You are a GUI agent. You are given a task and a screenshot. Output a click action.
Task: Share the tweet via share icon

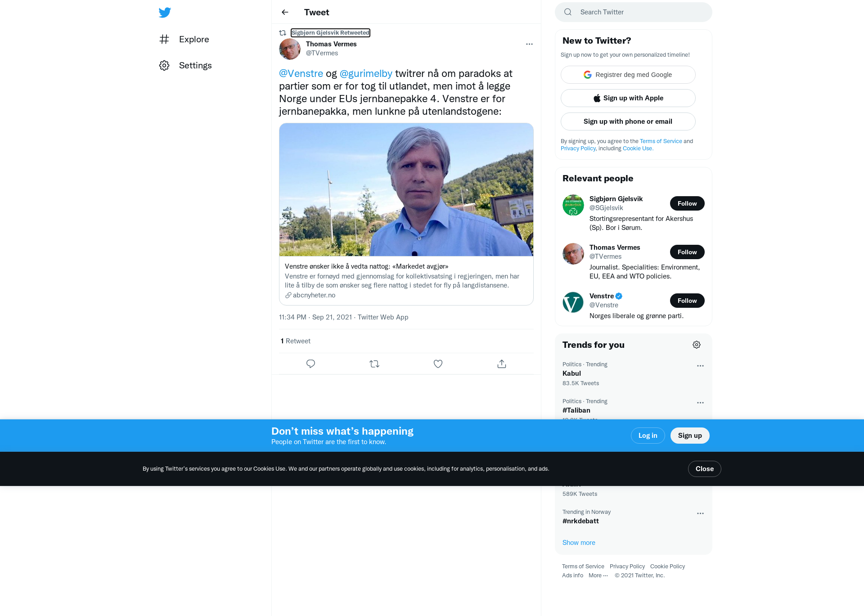(502, 364)
